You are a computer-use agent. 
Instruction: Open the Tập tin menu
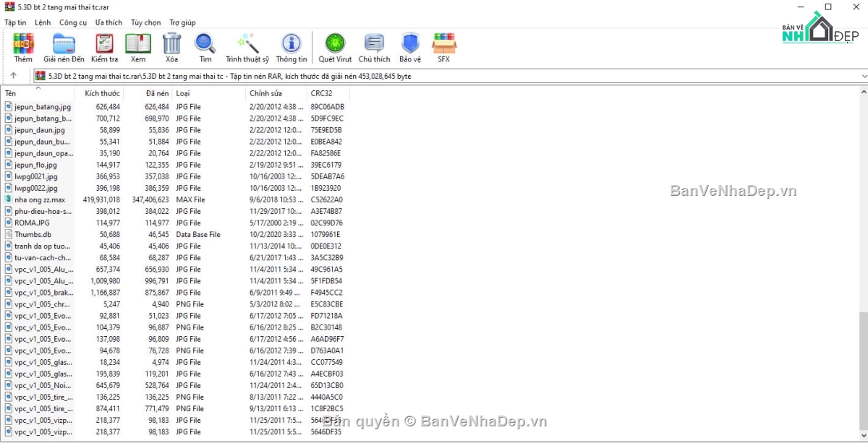click(x=15, y=22)
